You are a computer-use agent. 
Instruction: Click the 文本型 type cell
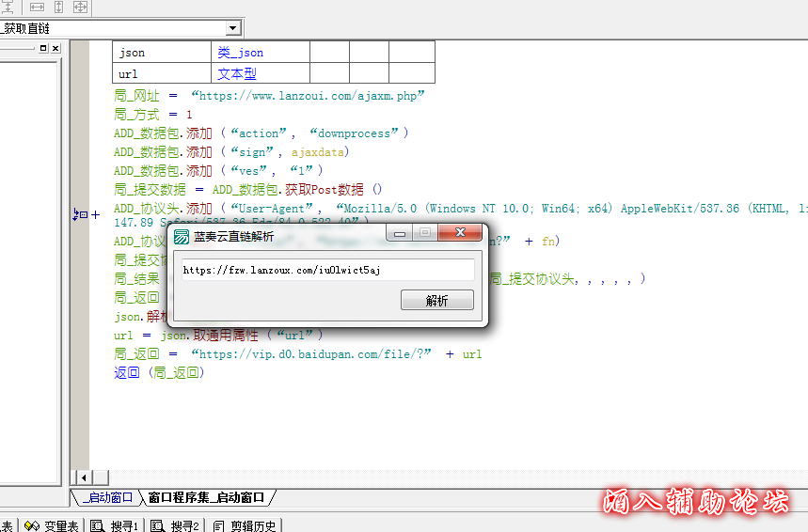pos(237,73)
